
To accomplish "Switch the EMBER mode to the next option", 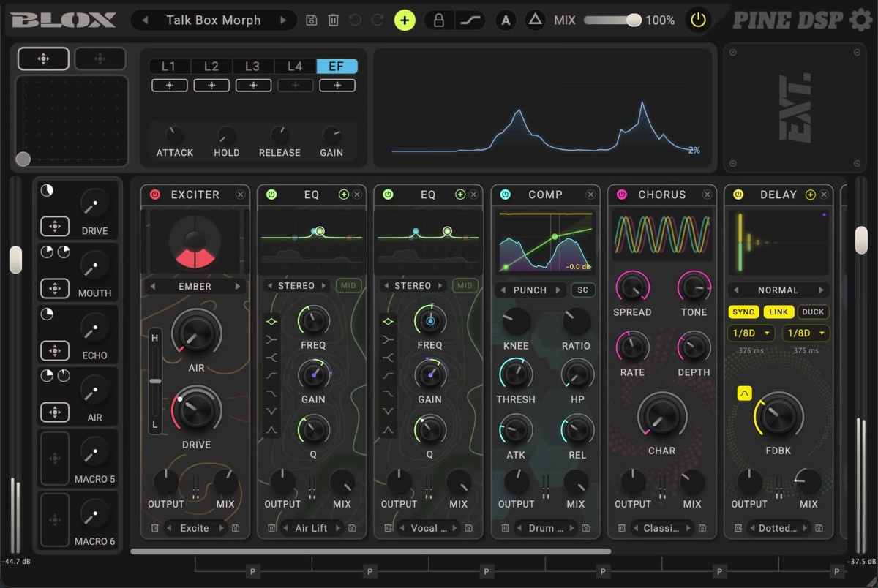I will pos(237,287).
